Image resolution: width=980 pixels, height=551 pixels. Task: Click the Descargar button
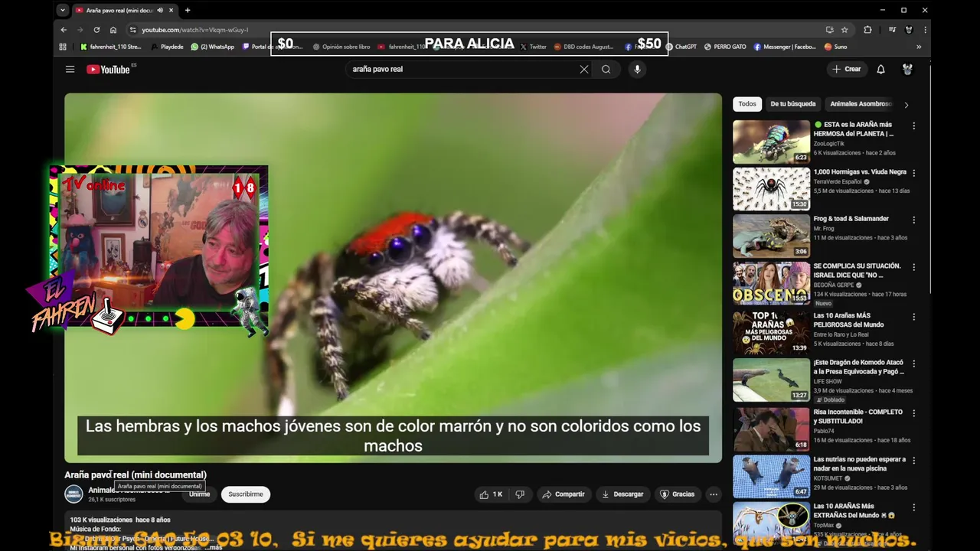coord(622,494)
